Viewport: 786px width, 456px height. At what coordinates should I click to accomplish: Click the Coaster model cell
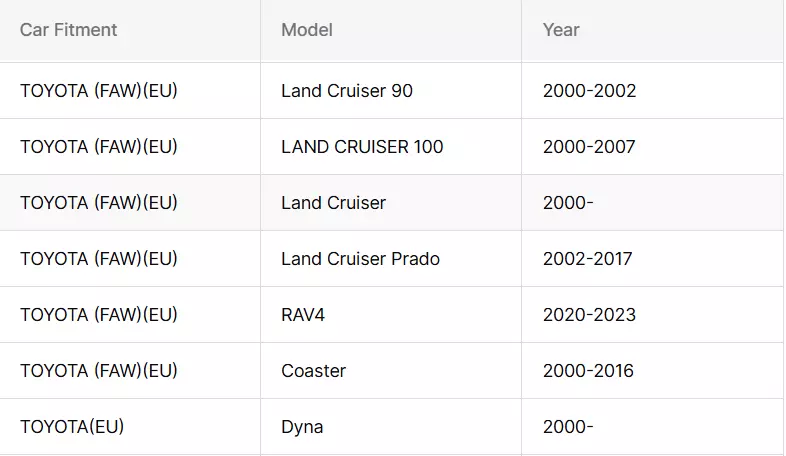[x=391, y=371]
